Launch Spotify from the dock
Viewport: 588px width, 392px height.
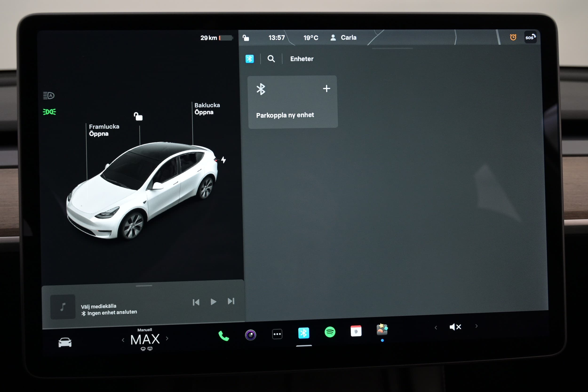coord(330,332)
